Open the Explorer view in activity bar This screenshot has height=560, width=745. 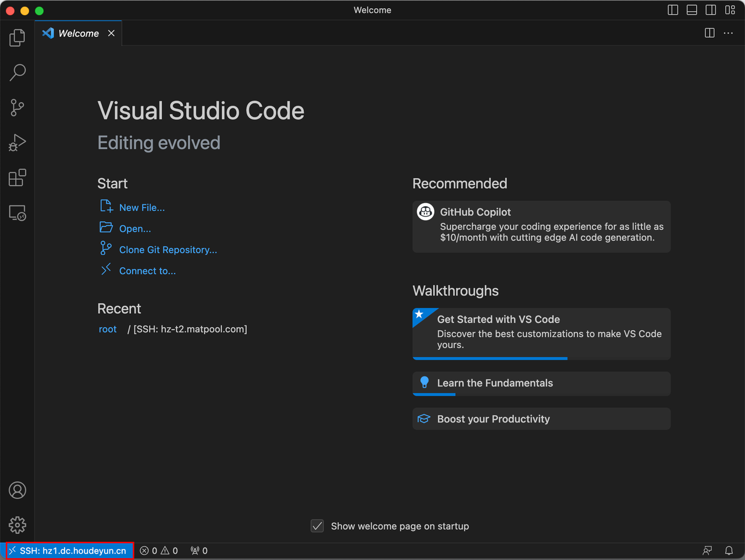tap(17, 38)
